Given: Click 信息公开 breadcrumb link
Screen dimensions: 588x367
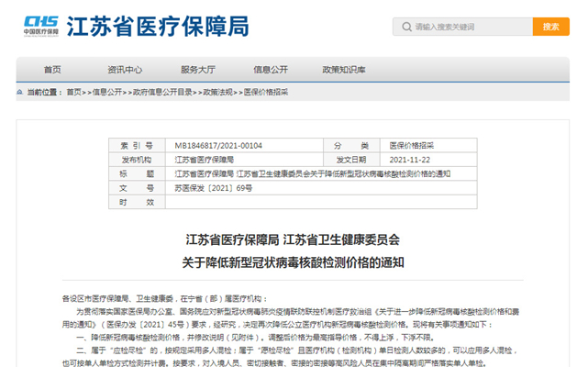Looking at the screenshot, I should pos(107,93).
